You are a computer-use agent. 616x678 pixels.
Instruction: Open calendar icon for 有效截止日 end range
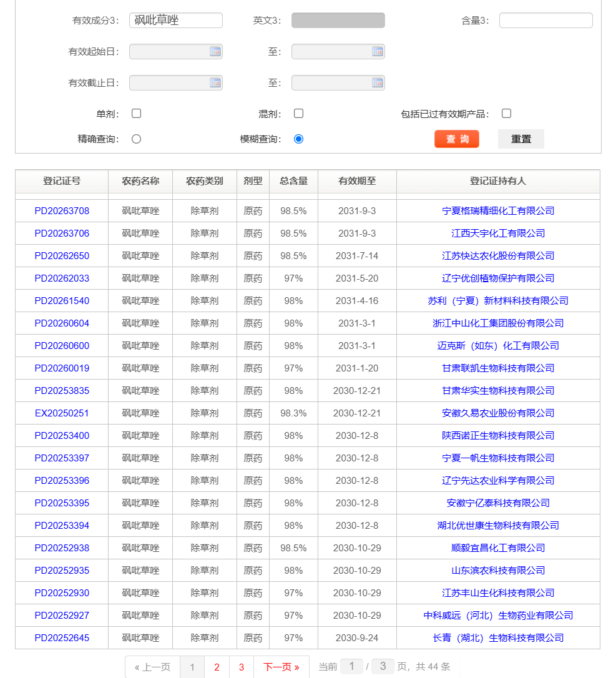377,83
